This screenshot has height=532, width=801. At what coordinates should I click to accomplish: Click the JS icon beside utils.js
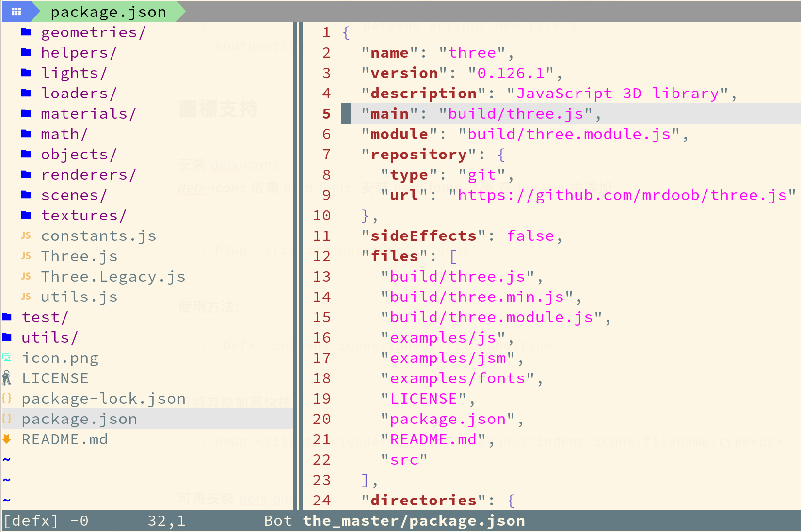point(26,297)
